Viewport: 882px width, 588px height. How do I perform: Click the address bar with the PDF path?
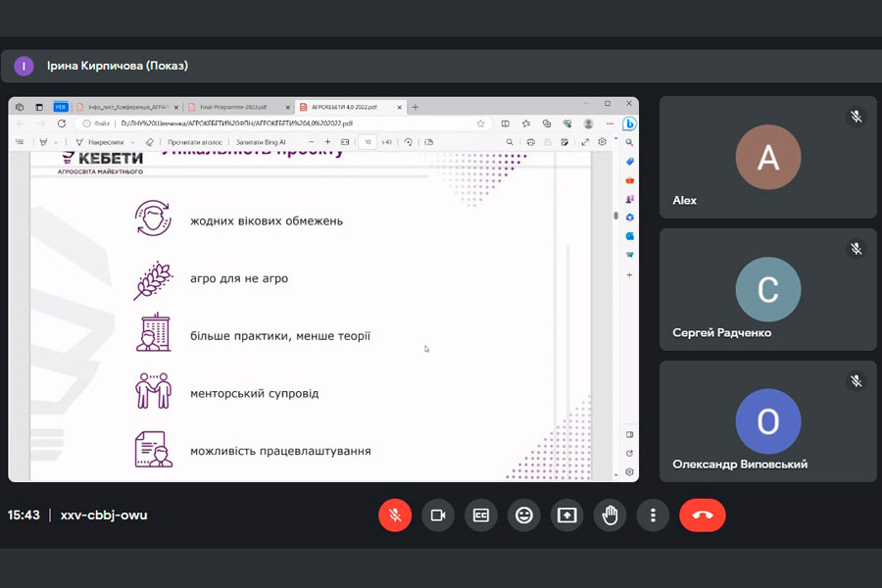point(284,123)
